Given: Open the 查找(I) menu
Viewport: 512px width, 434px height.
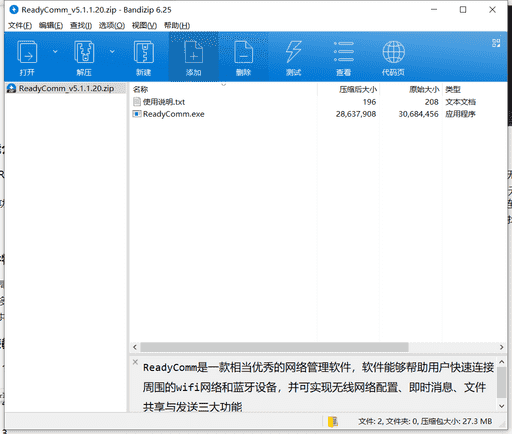Looking at the screenshot, I should (81, 25).
